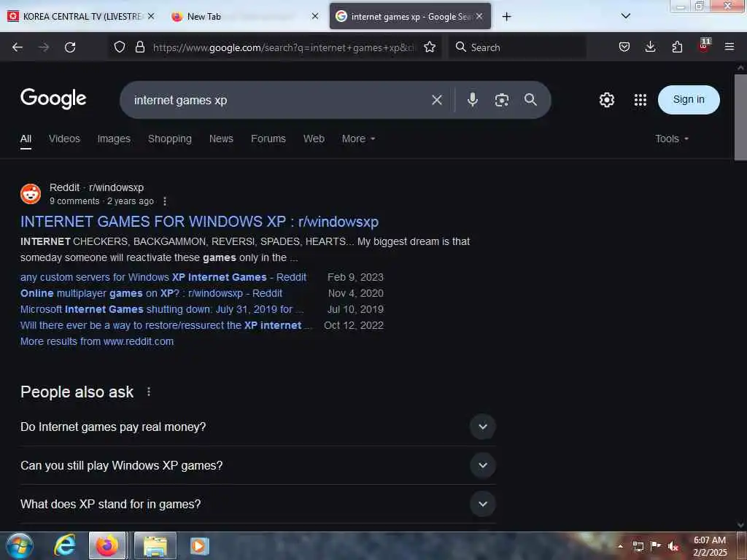Click the padlock site security icon
The width and height of the screenshot is (747, 560).
point(139,47)
